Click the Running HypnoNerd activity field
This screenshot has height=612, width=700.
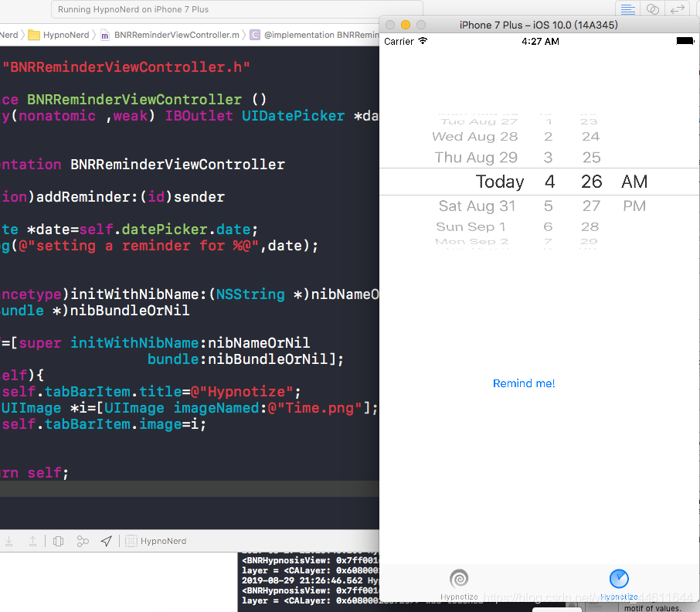pyautogui.click(x=236, y=9)
